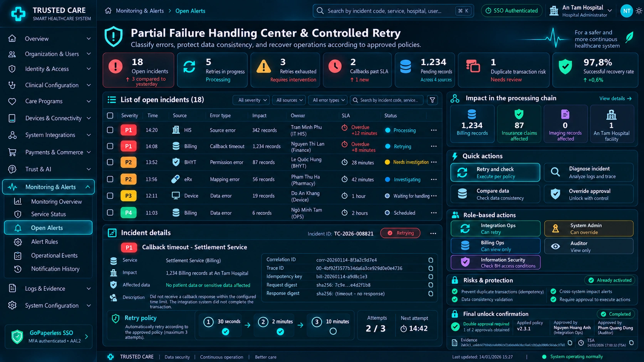The width and height of the screenshot is (644, 362).
Task: Click retry step 3 ten minutes marker
Action: coord(317,322)
